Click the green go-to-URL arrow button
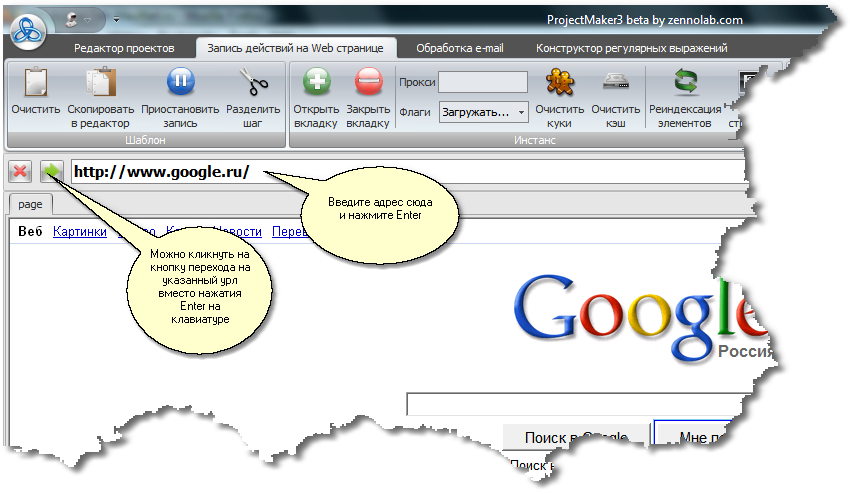850x494 pixels. coord(52,171)
